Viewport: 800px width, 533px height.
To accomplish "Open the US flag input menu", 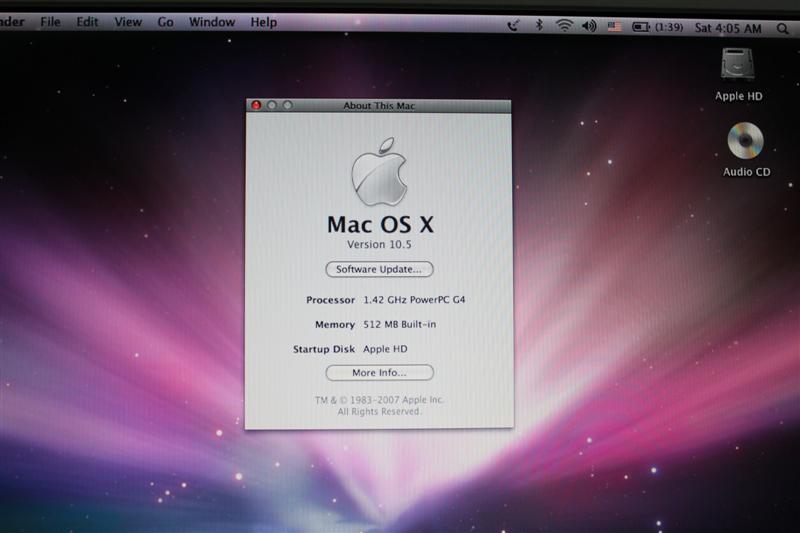I will [x=614, y=27].
